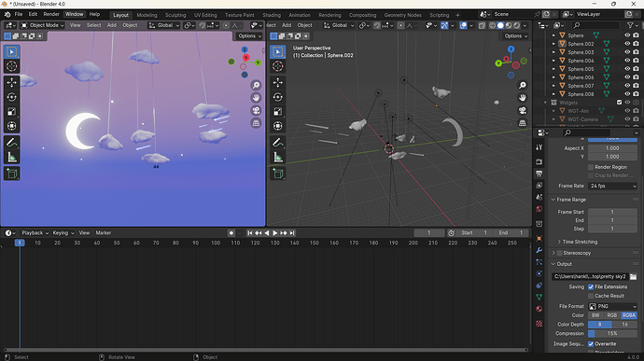Toggle camera view in left viewport

point(256,110)
